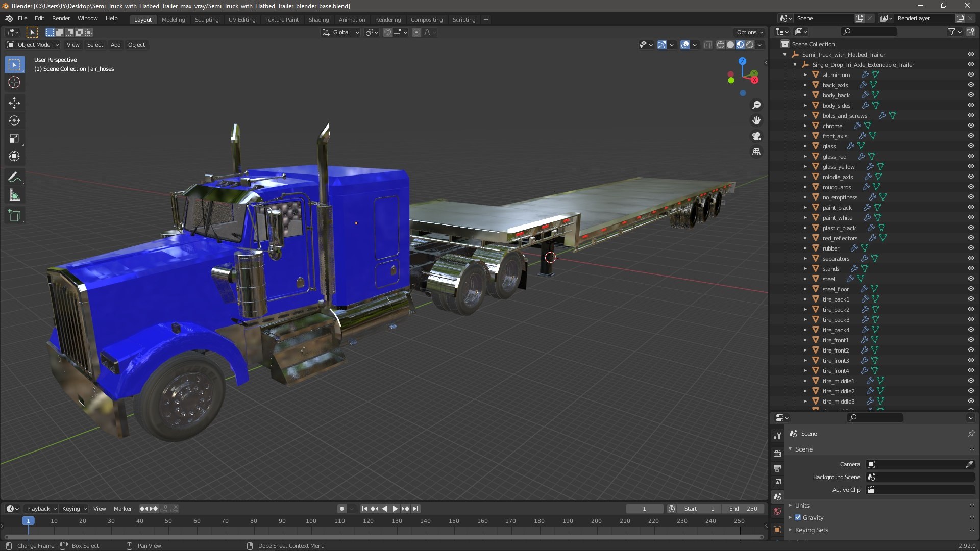This screenshot has height=551, width=980.
Task: Pick camera with the eyedropper icon
Action: [969, 464]
